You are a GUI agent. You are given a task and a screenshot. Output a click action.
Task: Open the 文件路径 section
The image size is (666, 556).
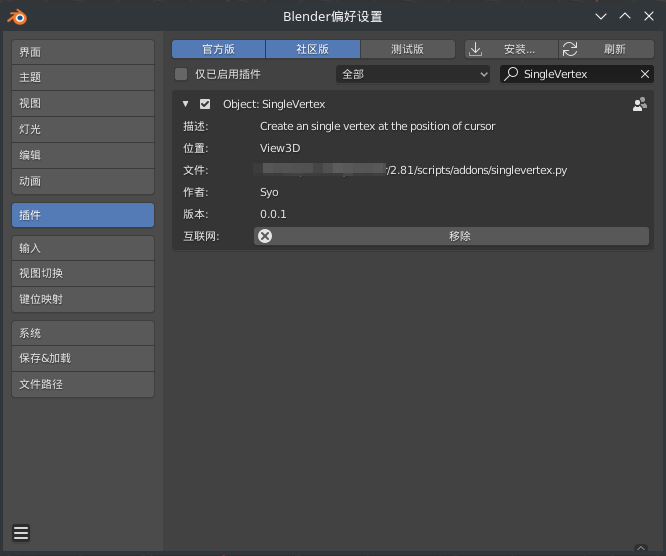[83, 384]
